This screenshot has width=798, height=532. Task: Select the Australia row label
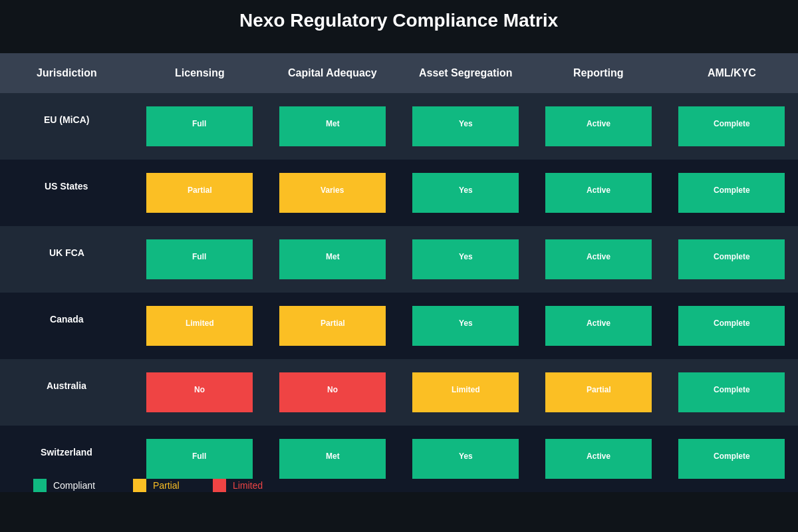click(x=66, y=386)
